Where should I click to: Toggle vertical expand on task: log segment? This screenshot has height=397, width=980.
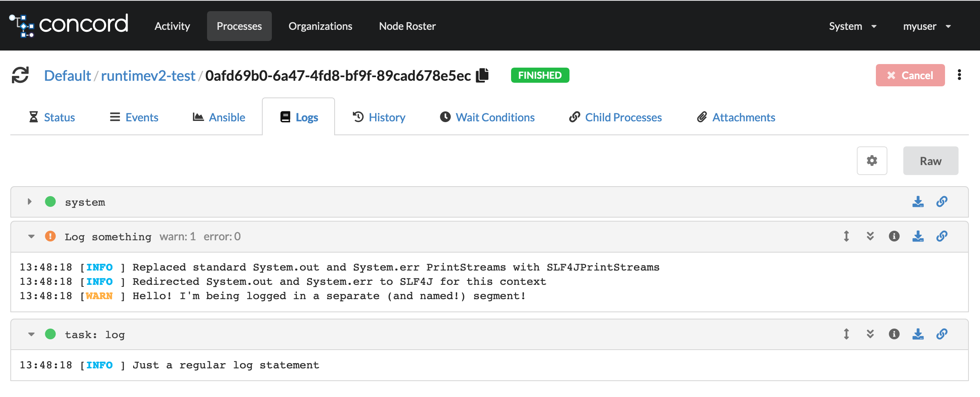coord(846,334)
